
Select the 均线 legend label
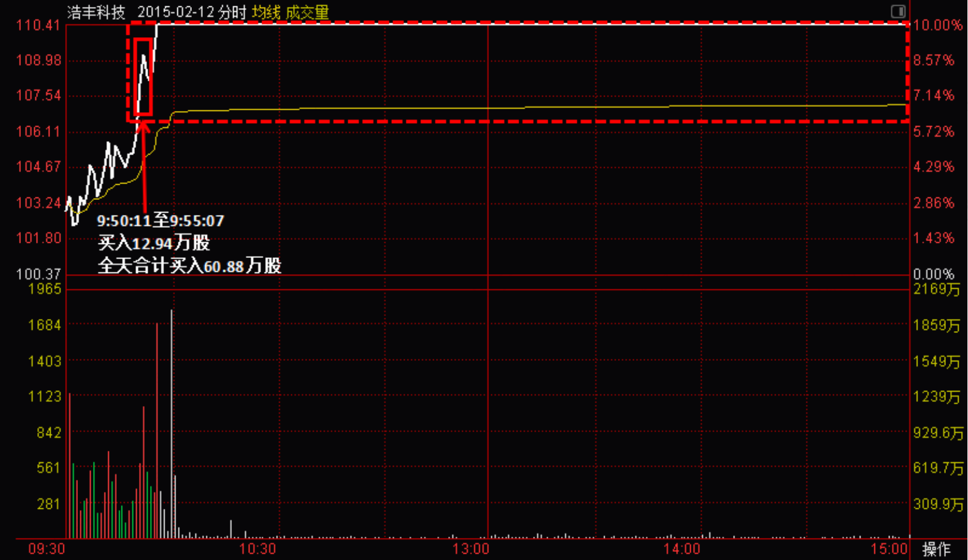[266, 12]
